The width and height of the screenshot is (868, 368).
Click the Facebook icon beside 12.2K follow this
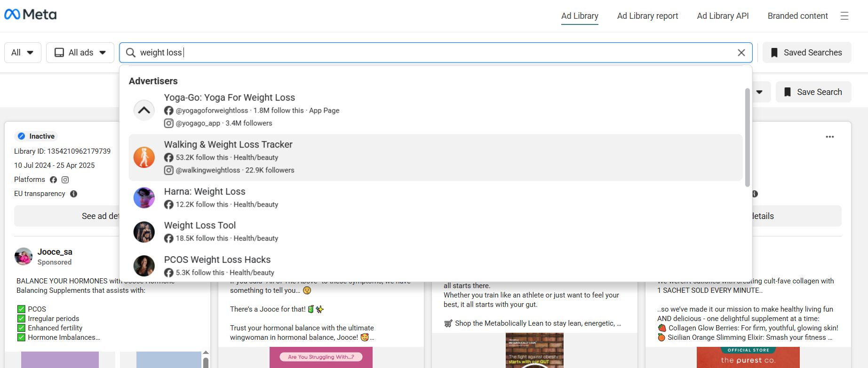click(x=168, y=204)
